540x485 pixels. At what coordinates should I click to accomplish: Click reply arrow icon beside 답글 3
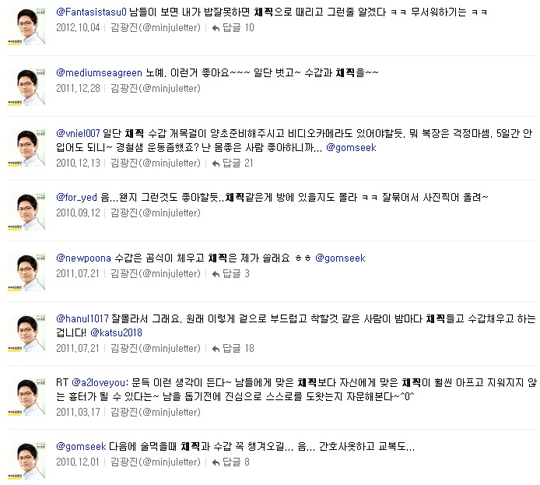216,274
